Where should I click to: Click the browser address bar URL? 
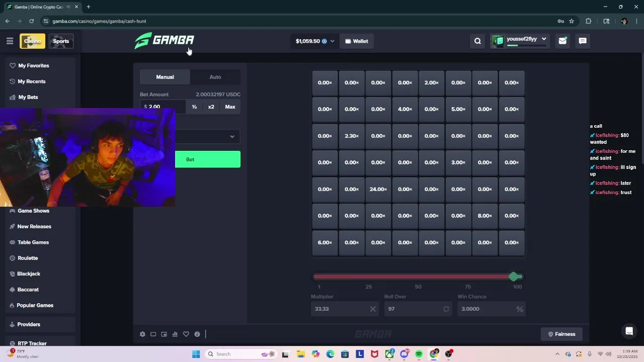pyautogui.click(x=99, y=21)
